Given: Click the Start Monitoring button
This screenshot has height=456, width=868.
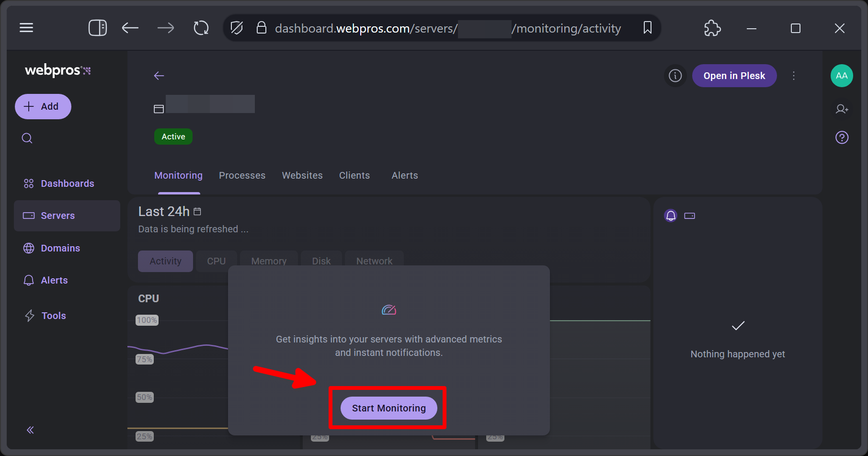Looking at the screenshot, I should [x=389, y=408].
